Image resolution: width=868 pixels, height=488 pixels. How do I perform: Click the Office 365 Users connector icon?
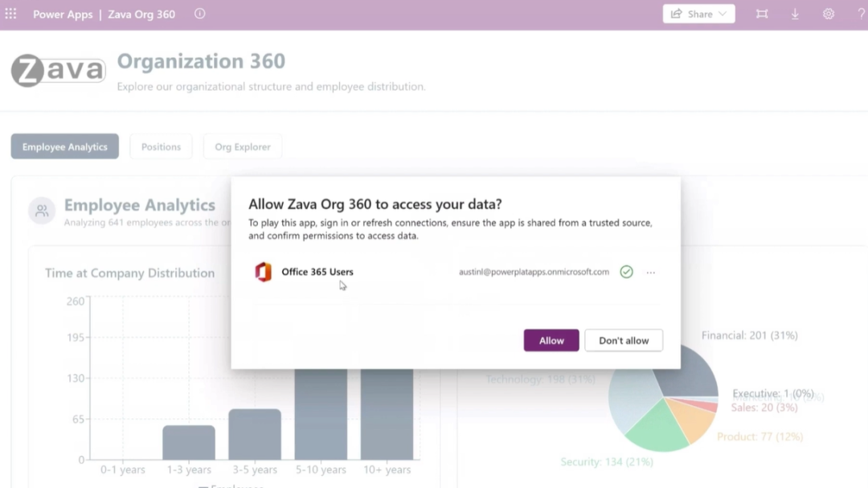pyautogui.click(x=264, y=272)
